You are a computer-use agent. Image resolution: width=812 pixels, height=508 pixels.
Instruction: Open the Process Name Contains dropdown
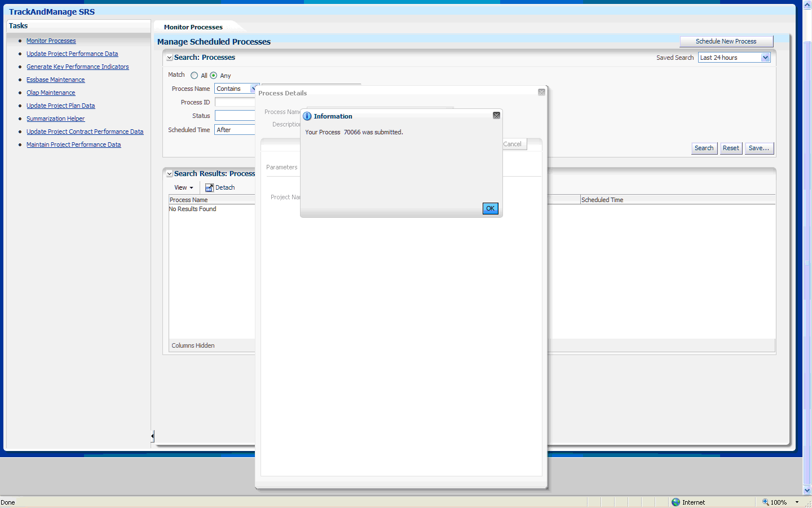254,88
